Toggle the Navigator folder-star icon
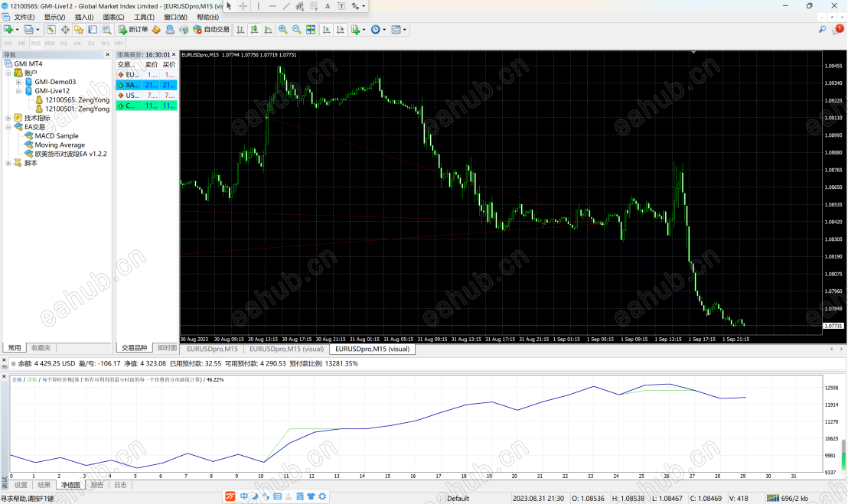The width and height of the screenshot is (848, 504). (x=79, y=30)
